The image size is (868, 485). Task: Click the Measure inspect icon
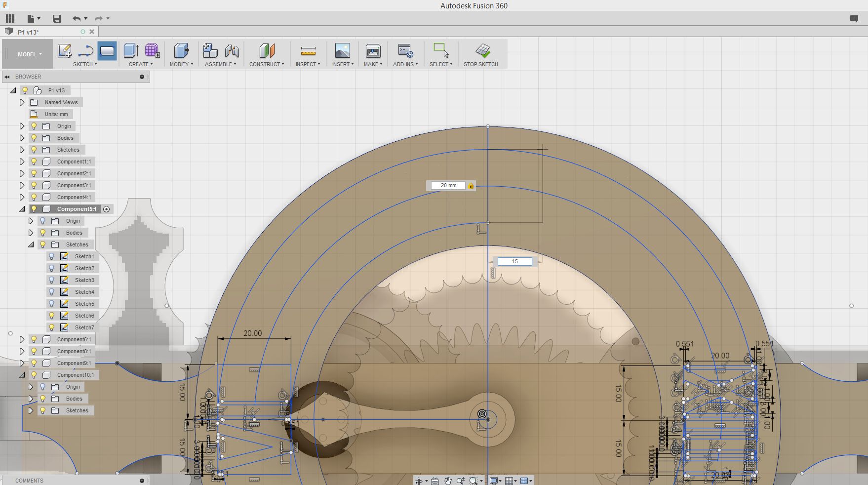[x=308, y=50]
